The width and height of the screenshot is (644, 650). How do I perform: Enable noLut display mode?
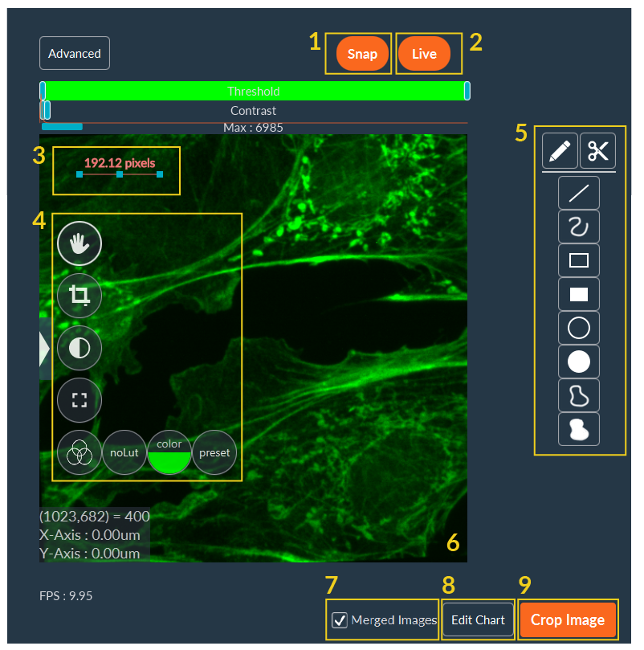(124, 452)
